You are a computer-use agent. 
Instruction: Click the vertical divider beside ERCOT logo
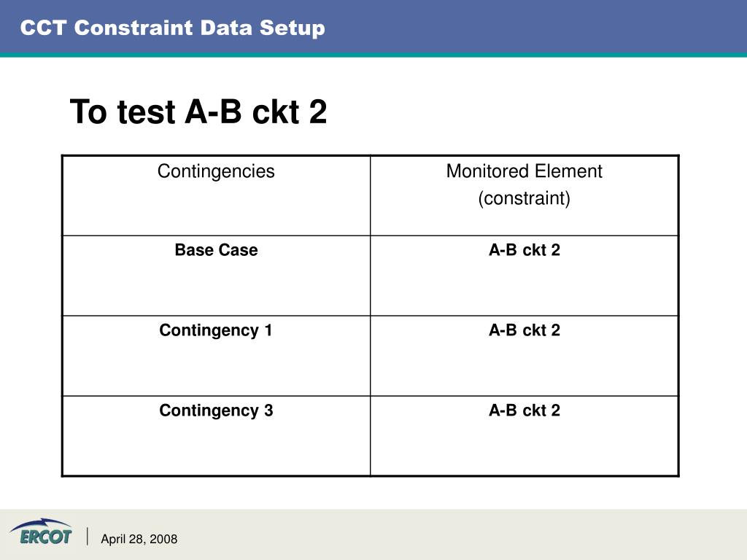[88, 536]
